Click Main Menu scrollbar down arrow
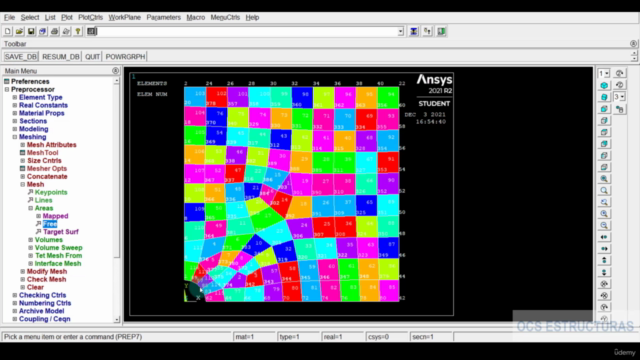The image size is (640, 360). click(x=117, y=320)
